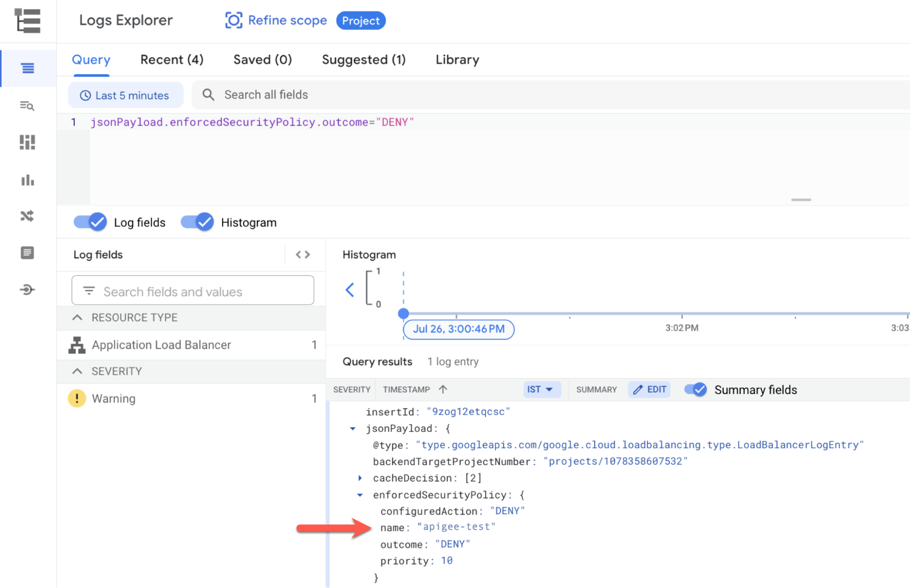Click the EDIT summary button
Image resolution: width=910 pixels, height=588 pixels.
(x=650, y=390)
